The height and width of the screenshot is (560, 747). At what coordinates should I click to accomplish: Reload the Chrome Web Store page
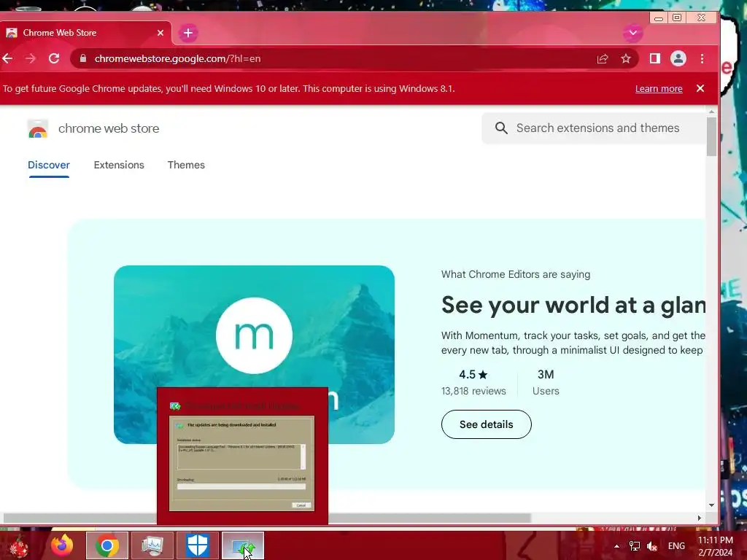pyautogui.click(x=54, y=58)
